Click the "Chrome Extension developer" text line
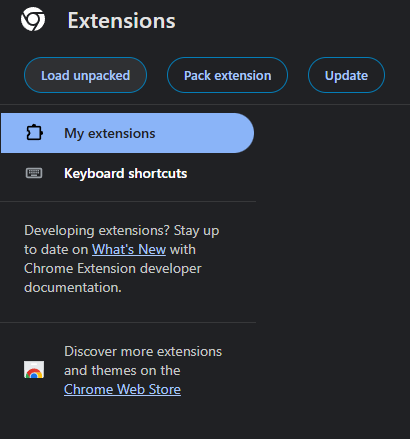The image size is (410, 439). [113, 268]
